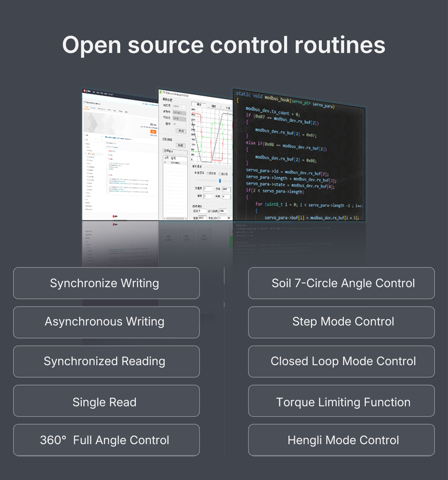Viewport: 448px width, 480px height.
Task: Click the Open source control routines heading
Action: (x=224, y=45)
